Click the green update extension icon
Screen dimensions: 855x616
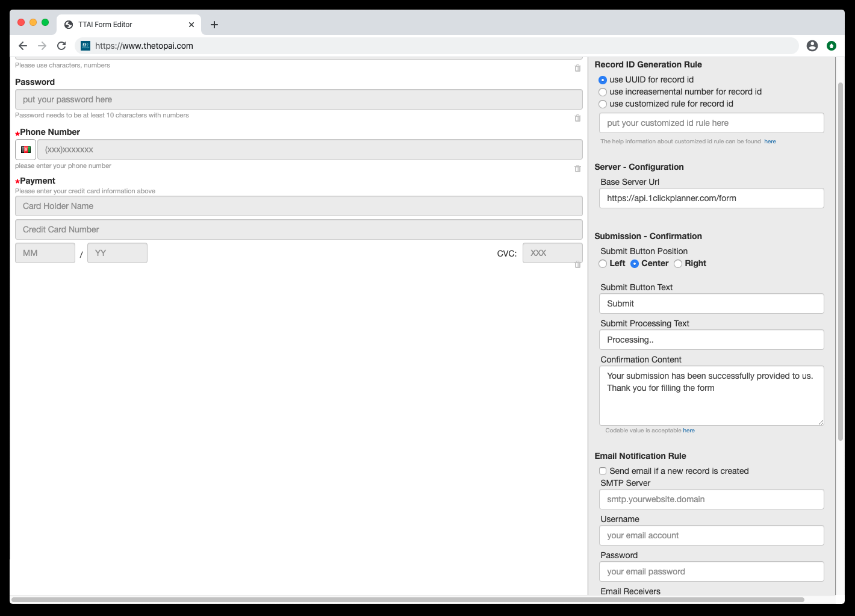click(x=832, y=46)
